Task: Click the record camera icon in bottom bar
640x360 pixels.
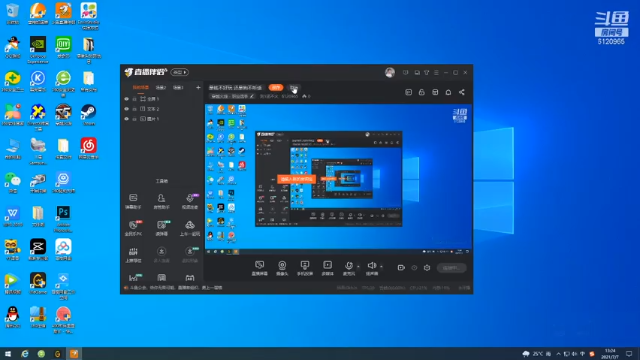Action: [x=401, y=268]
